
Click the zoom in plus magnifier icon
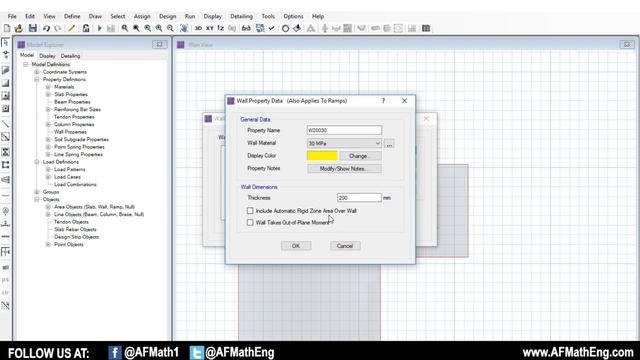[x=159, y=28]
